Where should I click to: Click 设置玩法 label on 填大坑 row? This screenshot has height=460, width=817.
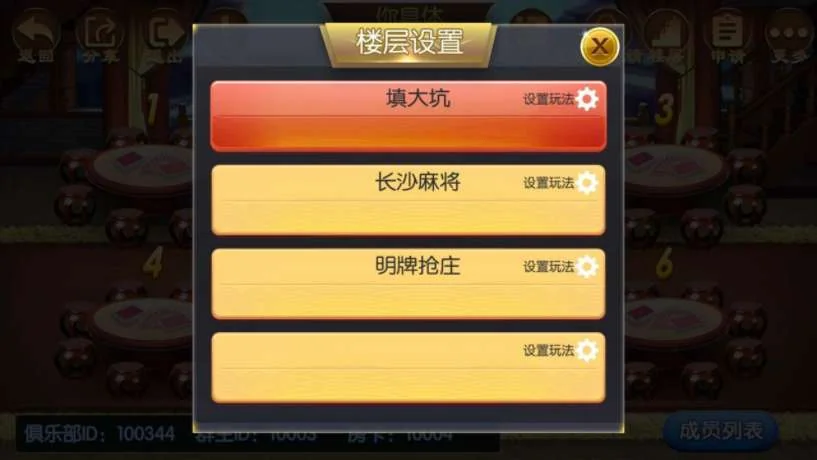[549, 99]
